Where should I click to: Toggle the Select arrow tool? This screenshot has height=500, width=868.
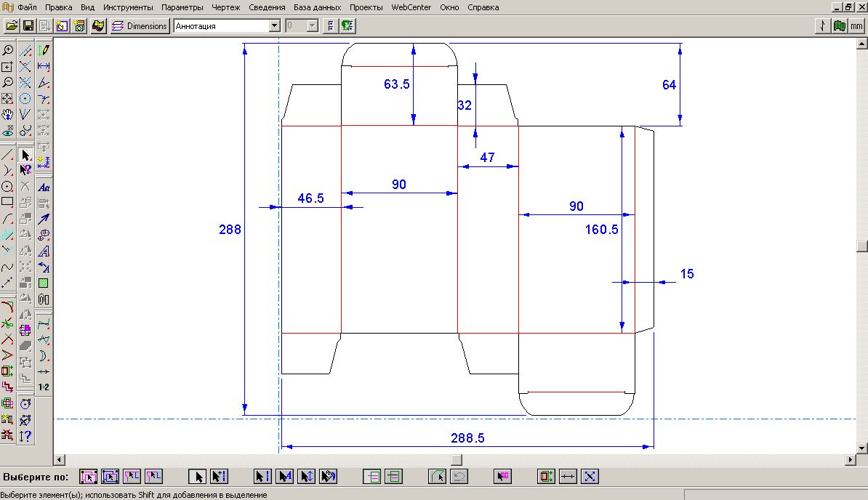point(26,154)
